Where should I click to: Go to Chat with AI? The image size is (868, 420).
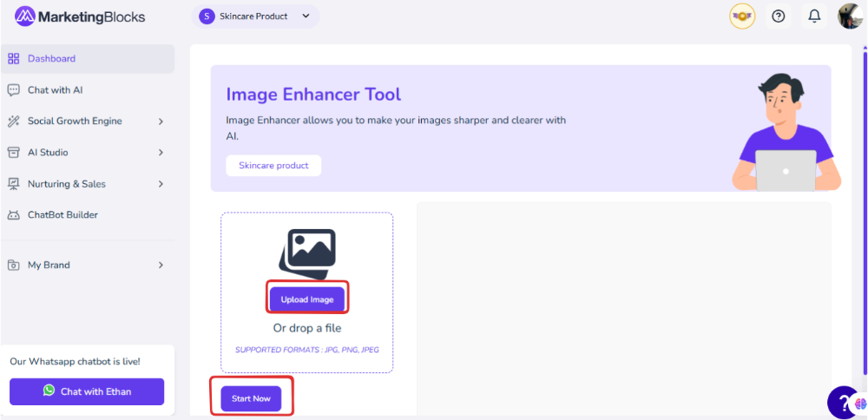pos(55,90)
